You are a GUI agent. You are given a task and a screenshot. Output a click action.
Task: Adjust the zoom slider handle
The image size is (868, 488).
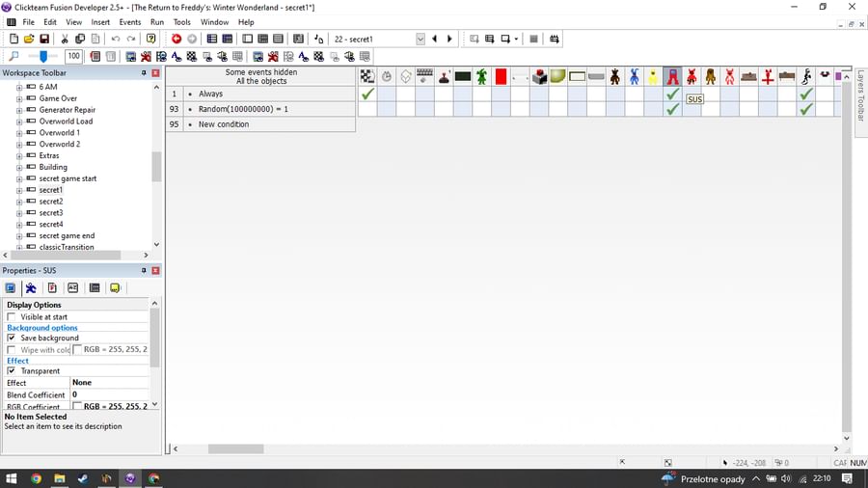click(x=43, y=56)
